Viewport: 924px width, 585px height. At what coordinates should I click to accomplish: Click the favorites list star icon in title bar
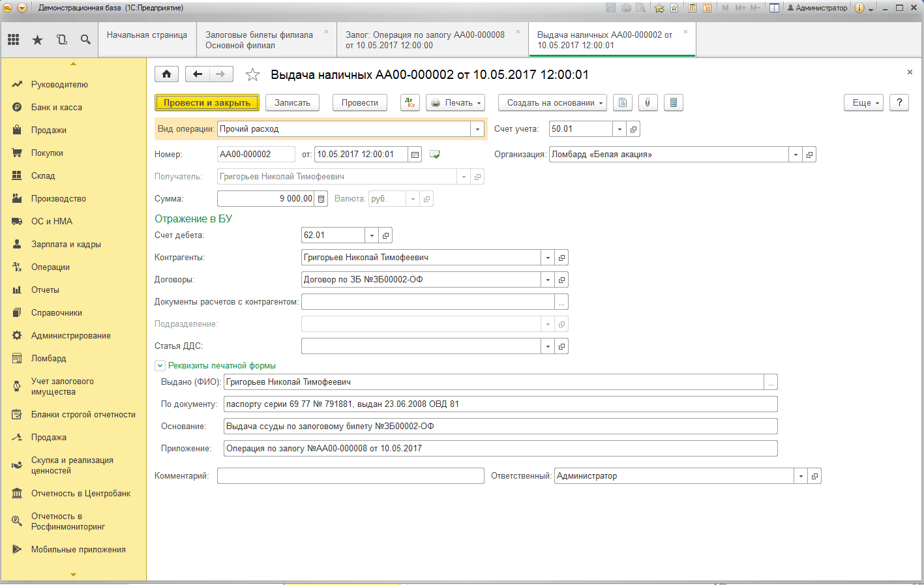(674, 8)
